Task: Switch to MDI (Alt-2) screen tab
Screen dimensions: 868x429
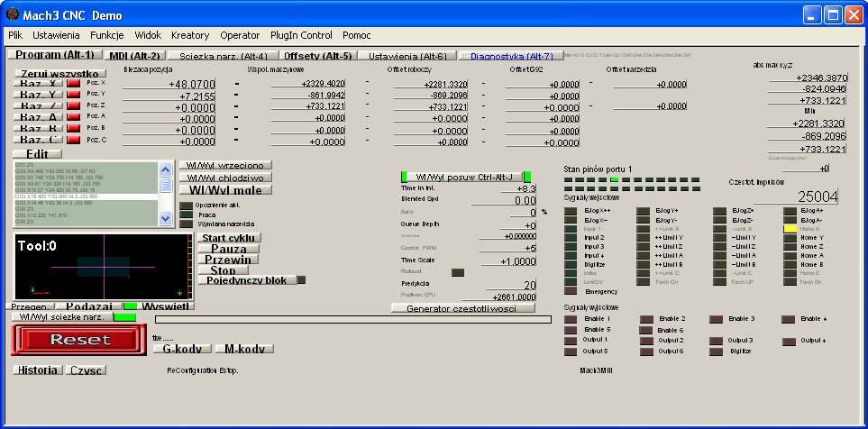Action: [134, 55]
